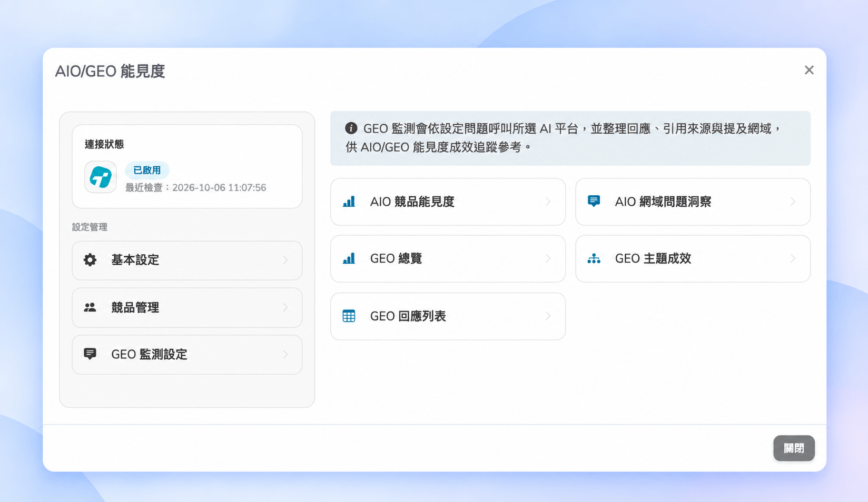Click the hierarchy icon for GEO 主題成效
Viewport: 868px width, 502px height.
[594, 258]
